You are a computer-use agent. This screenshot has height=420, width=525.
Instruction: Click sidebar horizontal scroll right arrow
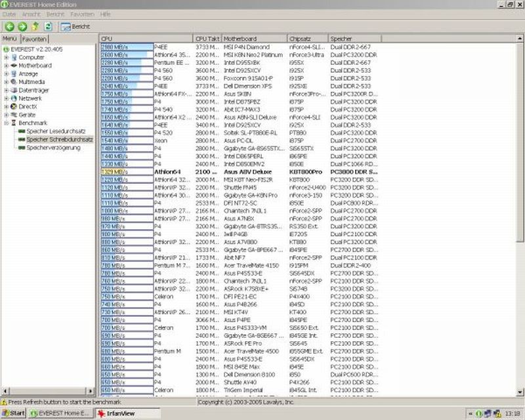tap(91, 390)
